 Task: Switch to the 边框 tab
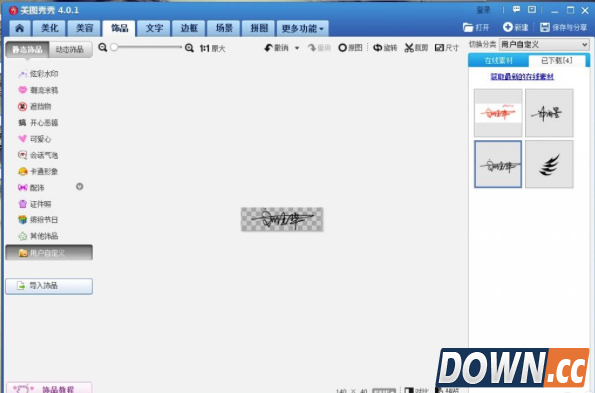tap(189, 28)
